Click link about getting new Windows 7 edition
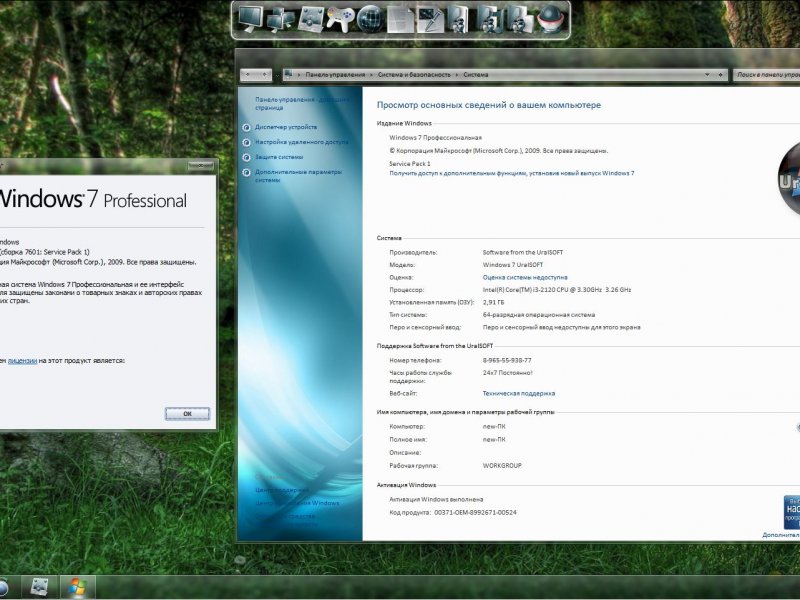This screenshot has height=600, width=800. (512, 173)
